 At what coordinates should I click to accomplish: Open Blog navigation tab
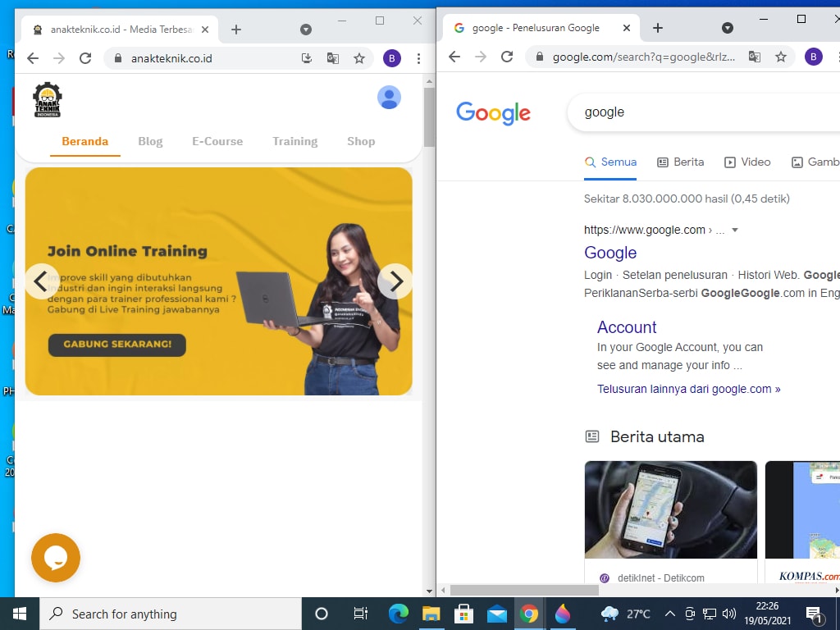point(150,141)
